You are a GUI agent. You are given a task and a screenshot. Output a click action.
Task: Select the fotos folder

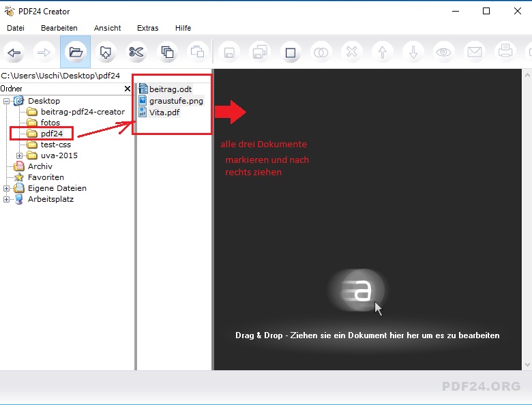(x=50, y=123)
